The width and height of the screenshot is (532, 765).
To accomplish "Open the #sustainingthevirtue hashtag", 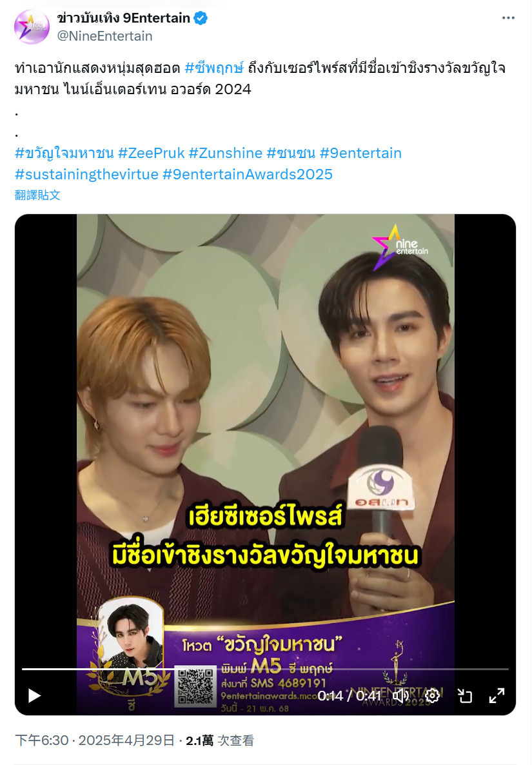I will pyautogui.click(x=87, y=174).
